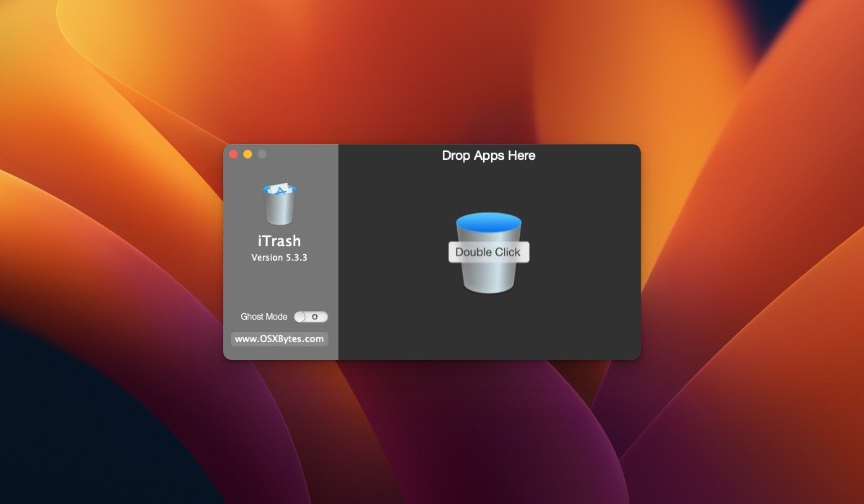This screenshot has width=864, height=504.
Task: Click the Drop Apps Here heading
Action: coord(488,156)
